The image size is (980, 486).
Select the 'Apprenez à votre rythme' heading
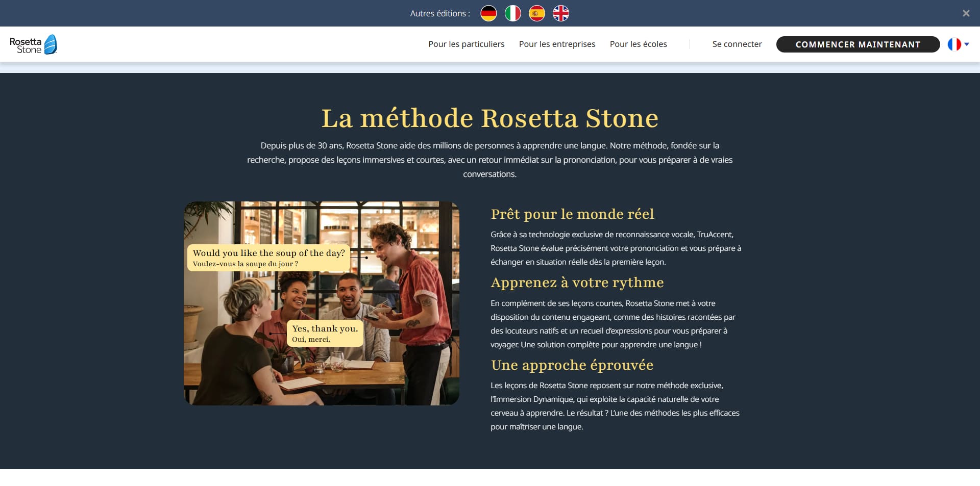(577, 283)
